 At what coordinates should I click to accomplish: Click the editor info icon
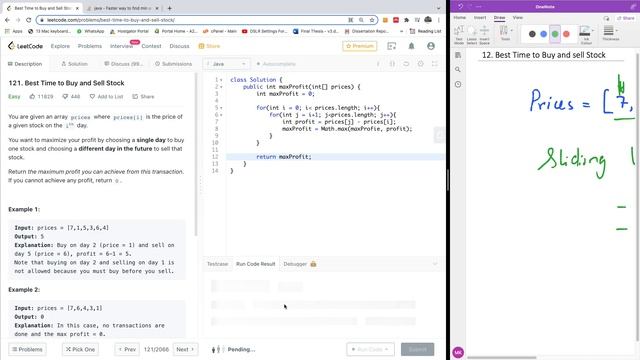click(x=378, y=64)
